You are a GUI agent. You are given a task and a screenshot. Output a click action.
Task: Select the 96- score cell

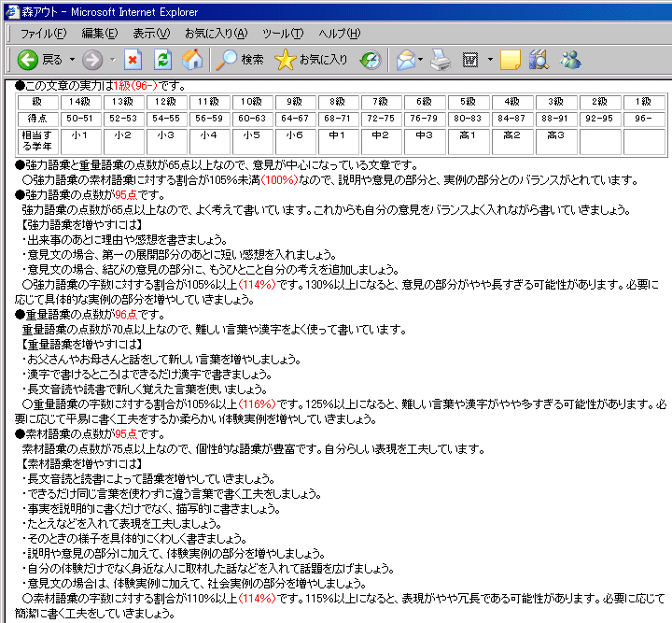pos(644,119)
